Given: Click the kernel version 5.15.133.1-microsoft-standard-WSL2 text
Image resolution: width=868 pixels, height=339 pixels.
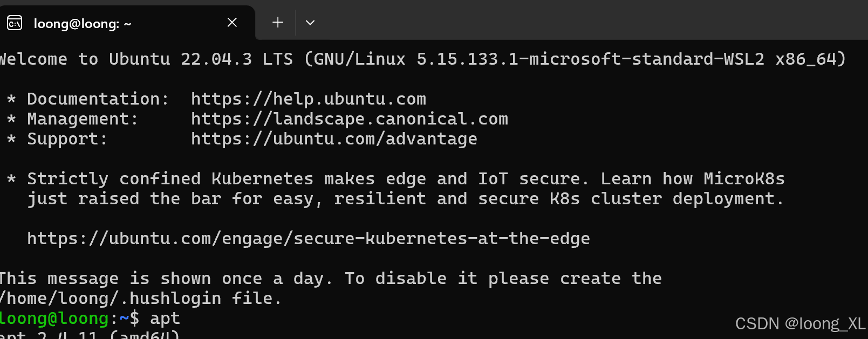Looking at the screenshot, I should 590,59.
